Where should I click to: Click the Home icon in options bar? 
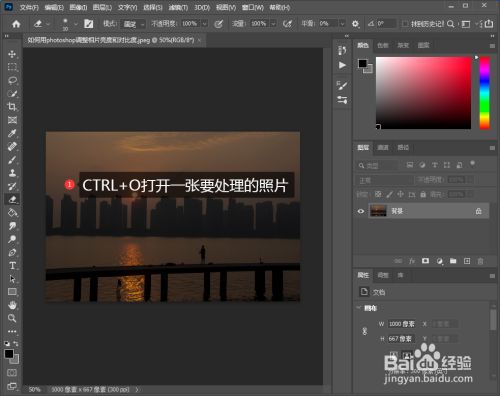click(16, 24)
